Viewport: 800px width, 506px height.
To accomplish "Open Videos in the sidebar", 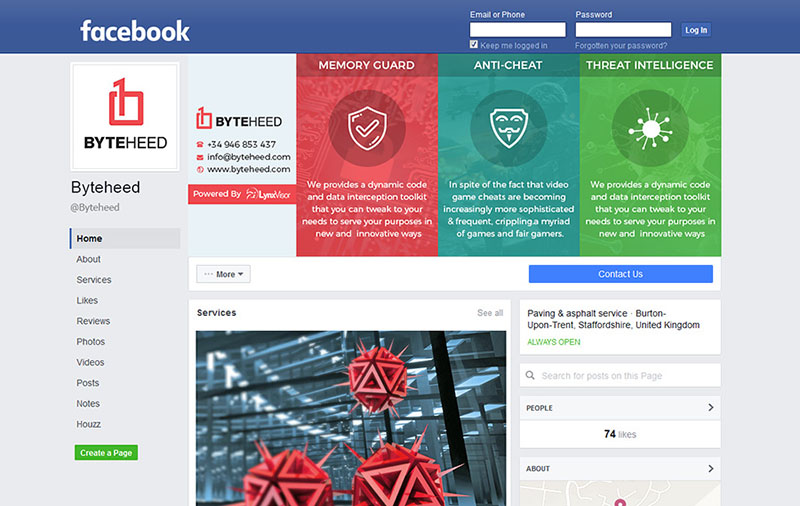I will click(x=90, y=363).
